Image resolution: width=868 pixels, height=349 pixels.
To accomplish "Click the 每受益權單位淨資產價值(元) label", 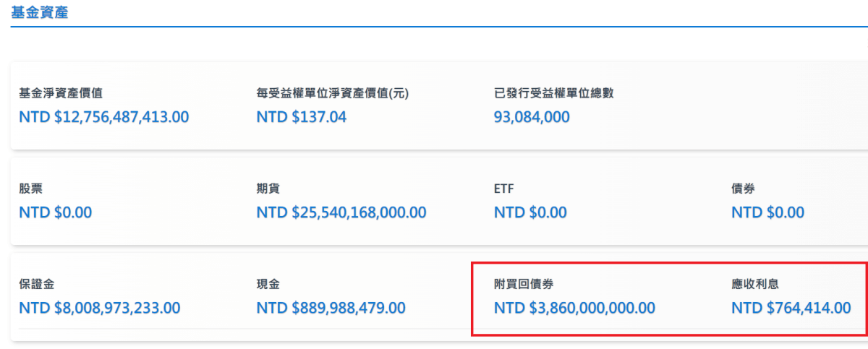I will (328, 93).
